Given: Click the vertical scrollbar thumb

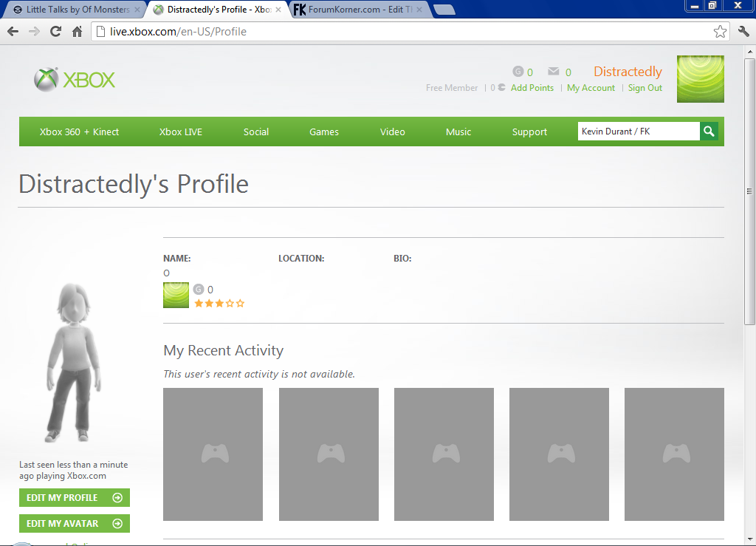Looking at the screenshot, I should tap(749, 191).
